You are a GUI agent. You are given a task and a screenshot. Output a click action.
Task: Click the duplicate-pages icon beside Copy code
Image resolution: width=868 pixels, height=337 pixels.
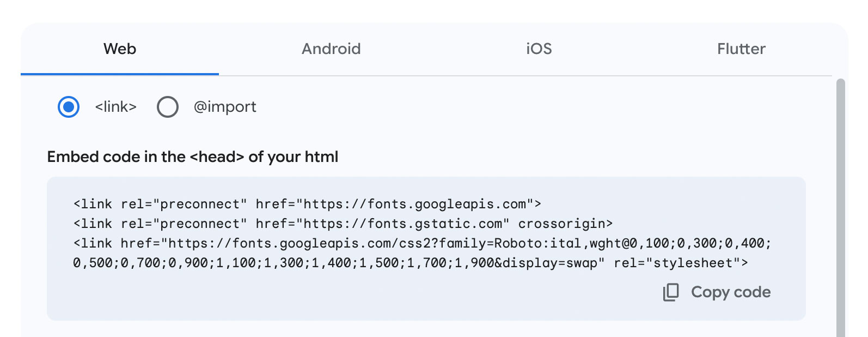670,292
